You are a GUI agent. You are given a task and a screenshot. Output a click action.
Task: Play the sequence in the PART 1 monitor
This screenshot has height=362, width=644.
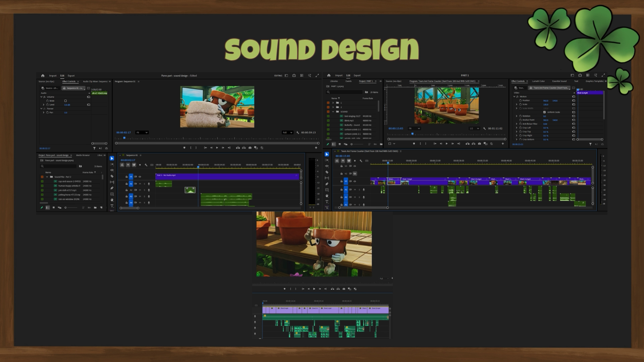[x=446, y=144]
